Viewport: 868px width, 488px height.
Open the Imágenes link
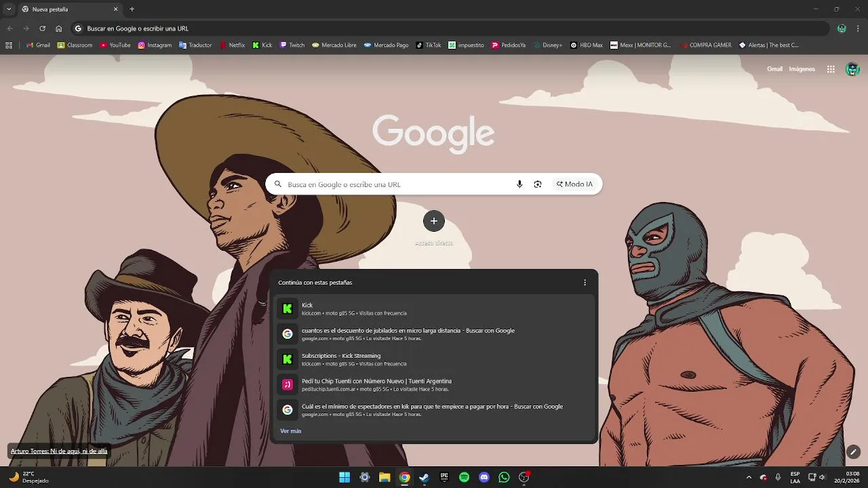802,69
